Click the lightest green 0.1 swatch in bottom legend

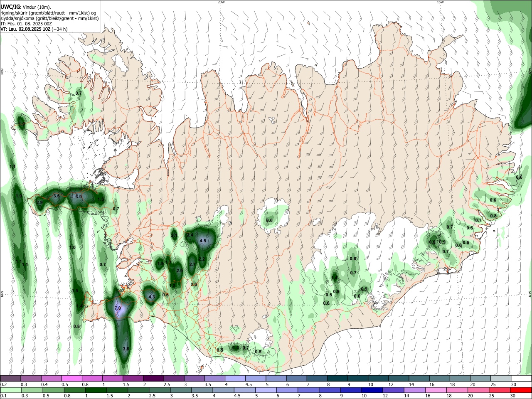pyautogui.click(x=10, y=390)
